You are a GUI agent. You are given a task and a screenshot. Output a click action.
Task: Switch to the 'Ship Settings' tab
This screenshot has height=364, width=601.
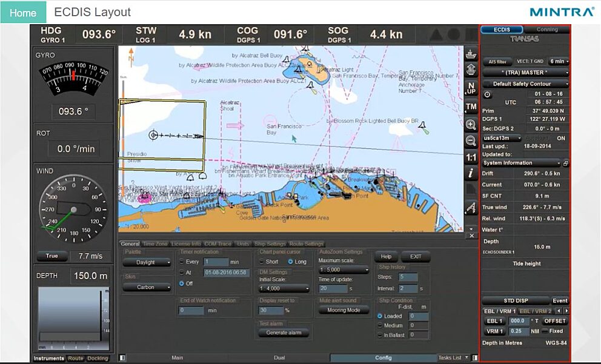pyautogui.click(x=270, y=243)
